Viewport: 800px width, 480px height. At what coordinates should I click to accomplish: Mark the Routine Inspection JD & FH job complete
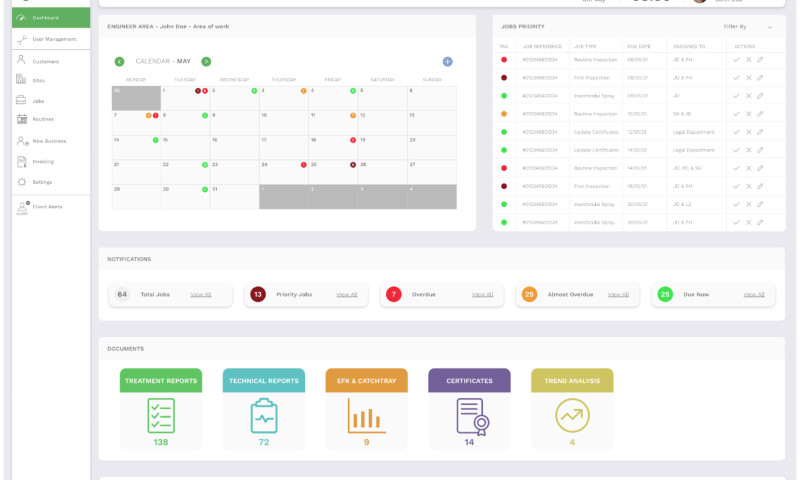click(x=736, y=60)
